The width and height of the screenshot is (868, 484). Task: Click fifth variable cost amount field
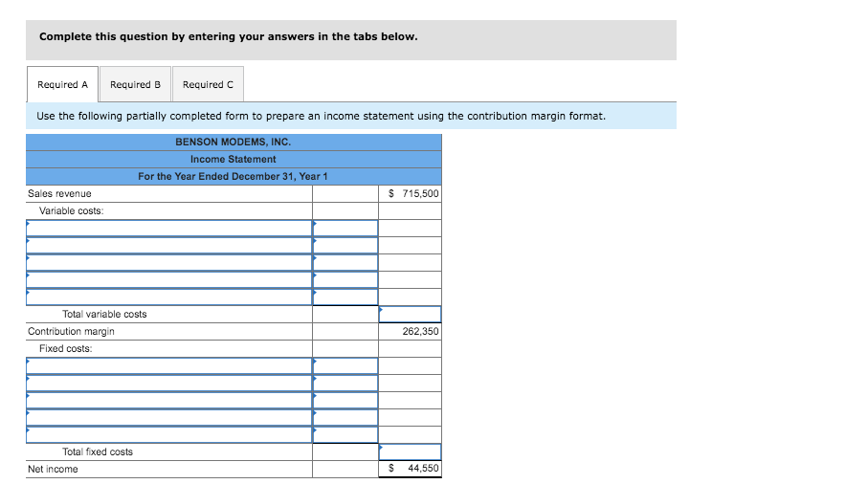click(345, 297)
